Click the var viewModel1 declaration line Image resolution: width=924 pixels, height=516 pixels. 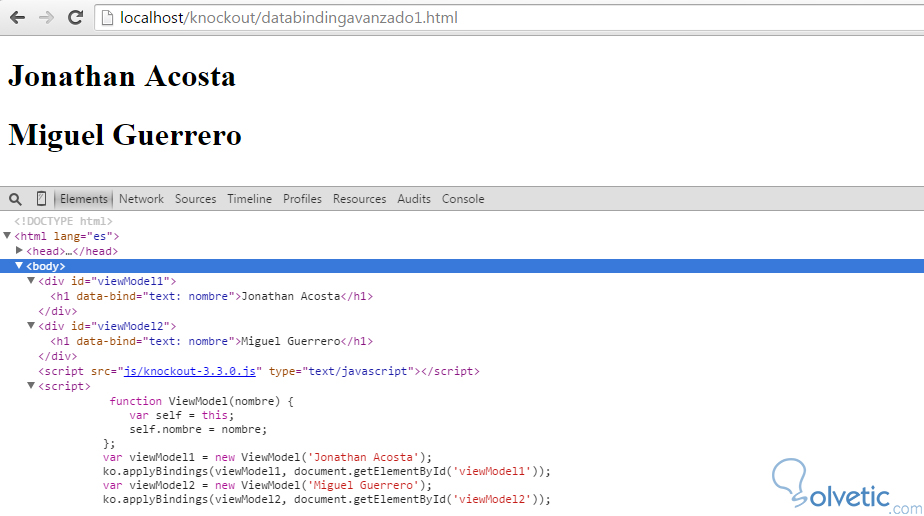tap(268, 457)
